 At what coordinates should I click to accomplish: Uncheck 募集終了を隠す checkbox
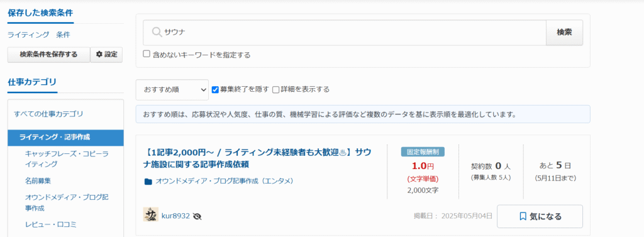tap(215, 89)
